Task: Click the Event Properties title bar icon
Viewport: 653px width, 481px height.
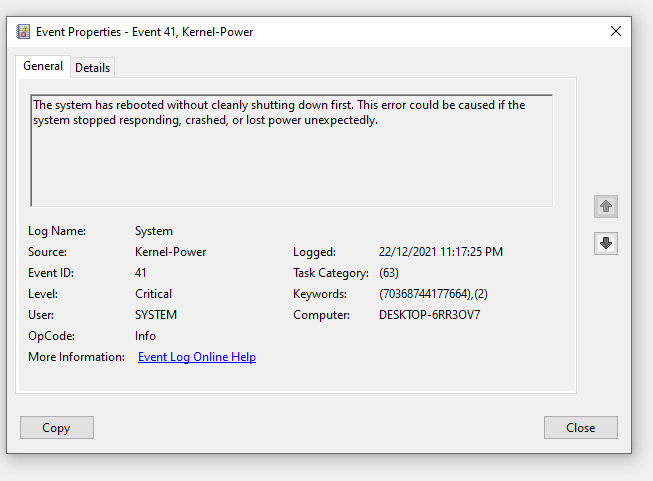Action: 23,32
